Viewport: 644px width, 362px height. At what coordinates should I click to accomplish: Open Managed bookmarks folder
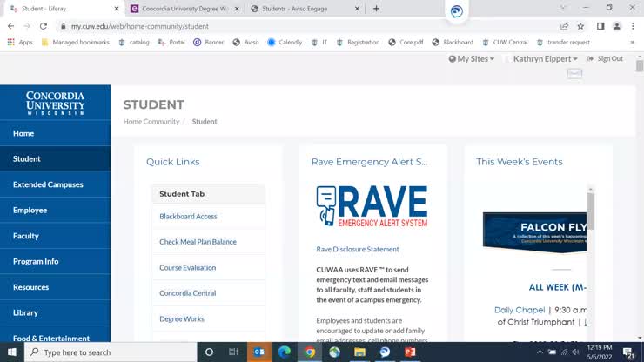coord(76,42)
